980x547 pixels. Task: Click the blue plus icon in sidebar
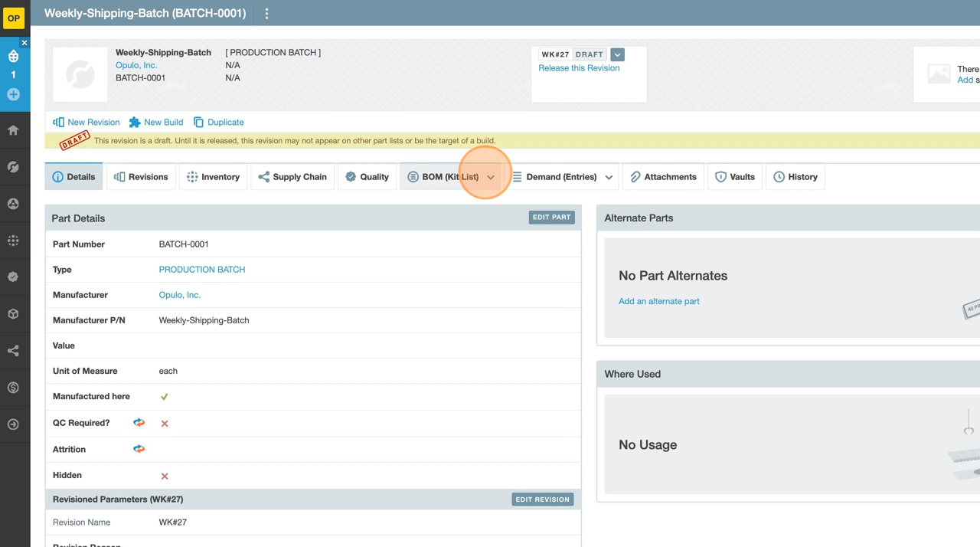[x=13, y=94]
